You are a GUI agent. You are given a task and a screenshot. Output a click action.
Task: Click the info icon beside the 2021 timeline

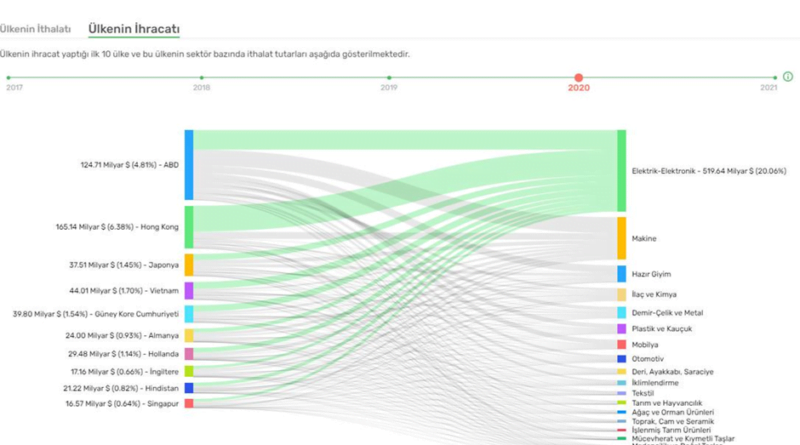click(x=788, y=76)
